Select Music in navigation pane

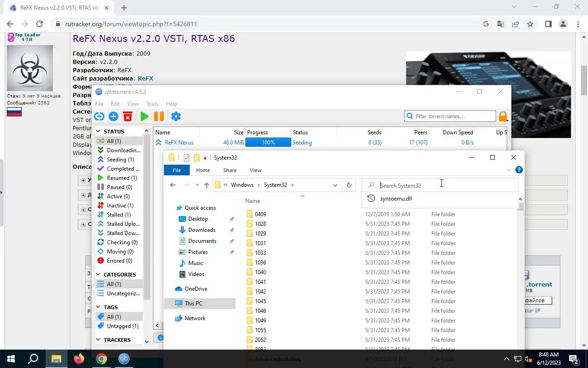click(195, 263)
